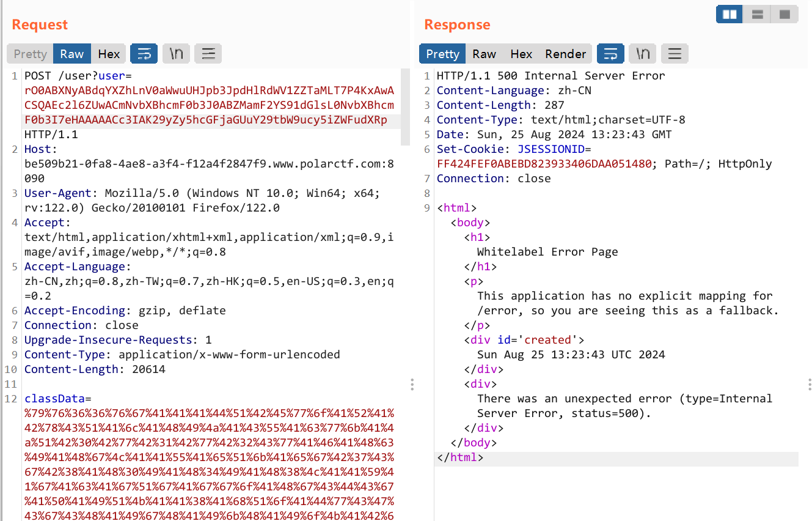Toggle non-printable characters \n in Response panel
This screenshot has height=521, width=812.
[x=642, y=54]
